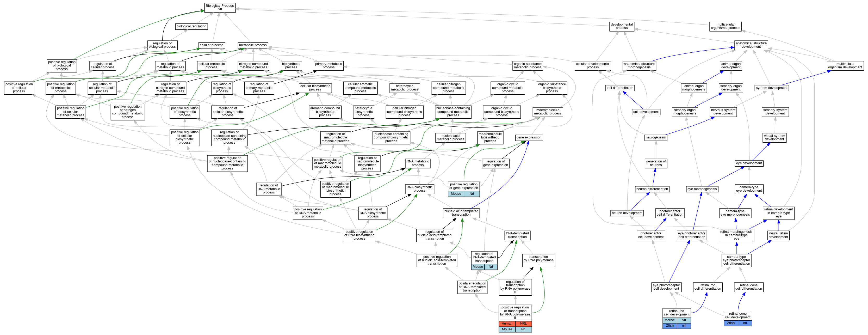Select the 'regulation of primary metabolic process' node

click(x=259, y=88)
